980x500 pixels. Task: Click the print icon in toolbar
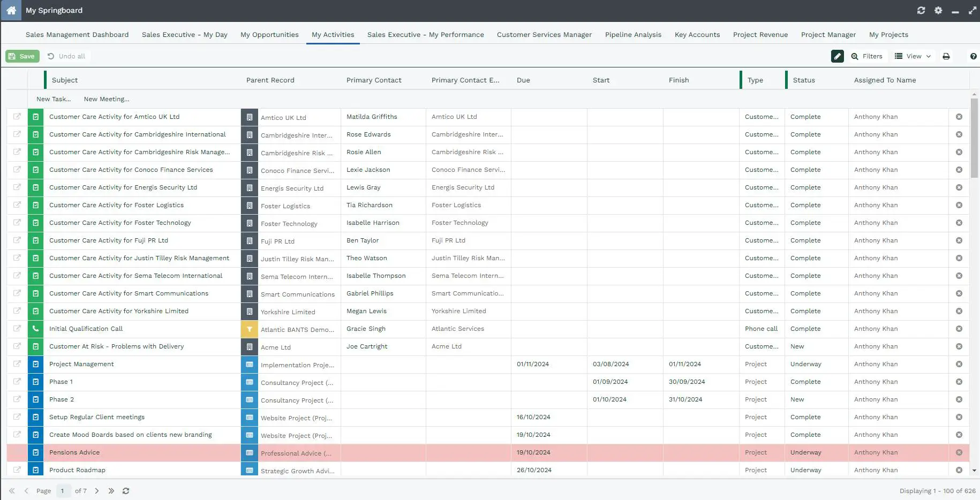coord(946,56)
